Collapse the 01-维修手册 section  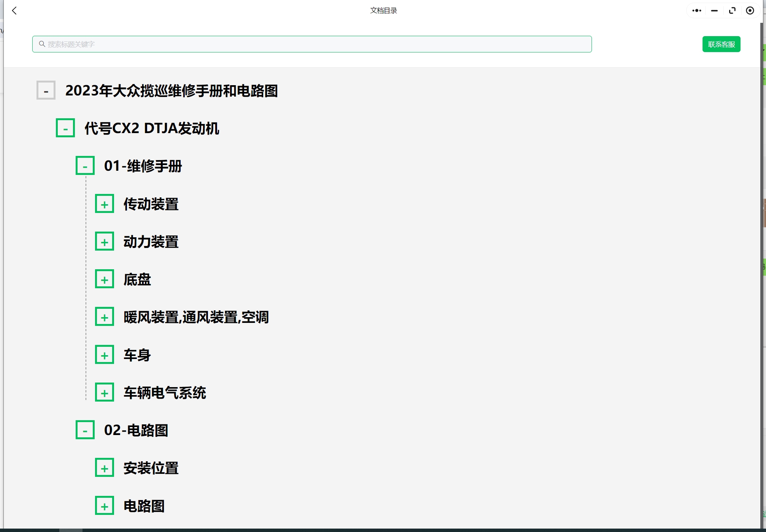click(x=85, y=166)
